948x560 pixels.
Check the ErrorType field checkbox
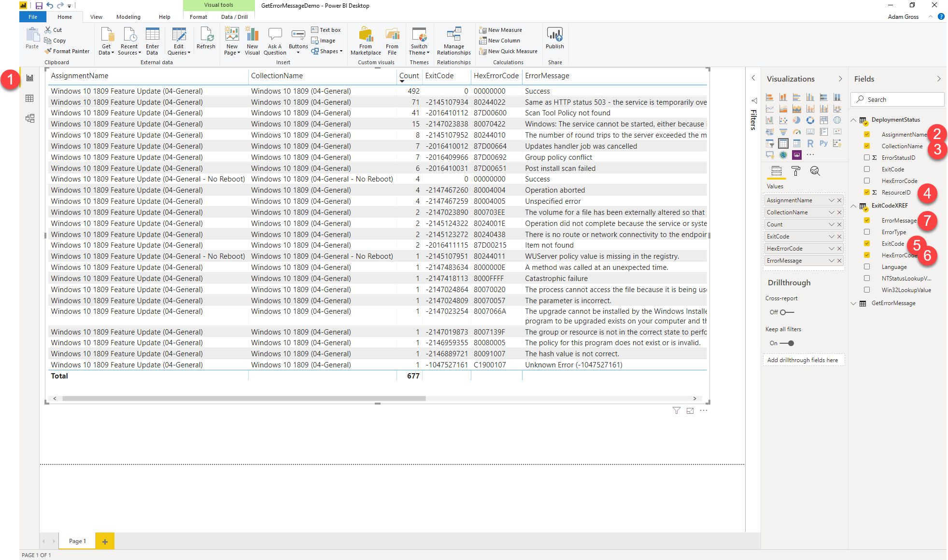click(867, 232)
